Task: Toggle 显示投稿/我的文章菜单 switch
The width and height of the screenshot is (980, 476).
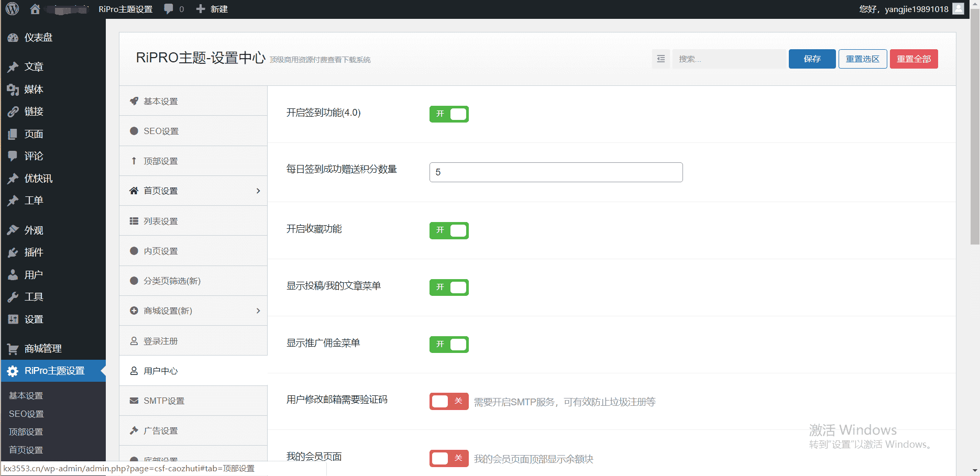Action: click(x=449, y=287)
